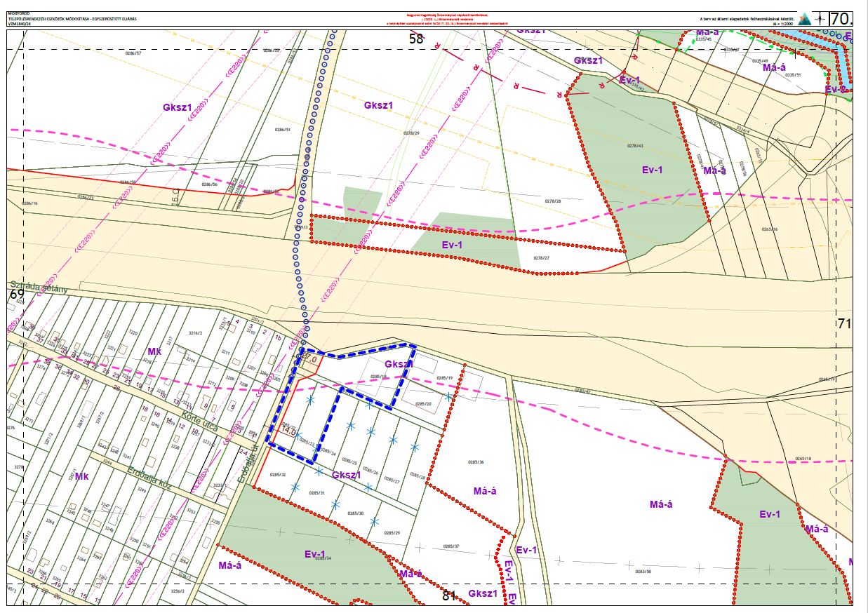Select parcel number 0285/32
Screen dimensions: 868x613
tap(278, 475)
